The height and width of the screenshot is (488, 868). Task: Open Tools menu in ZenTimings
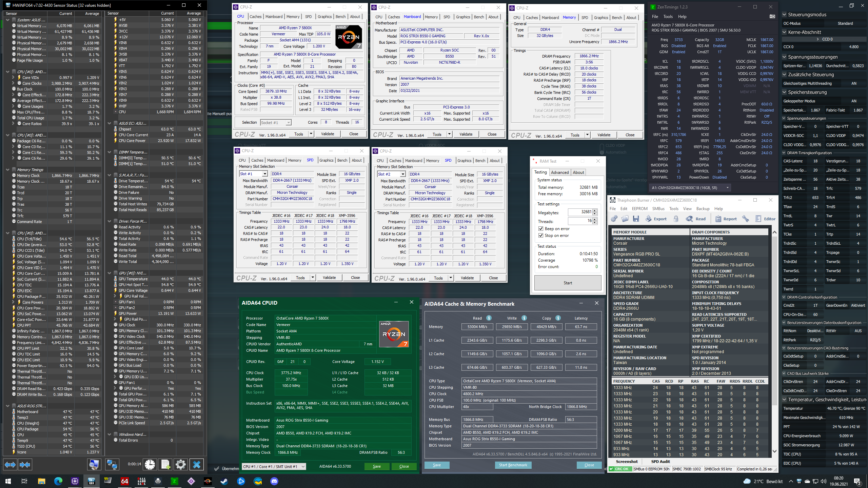668,16
